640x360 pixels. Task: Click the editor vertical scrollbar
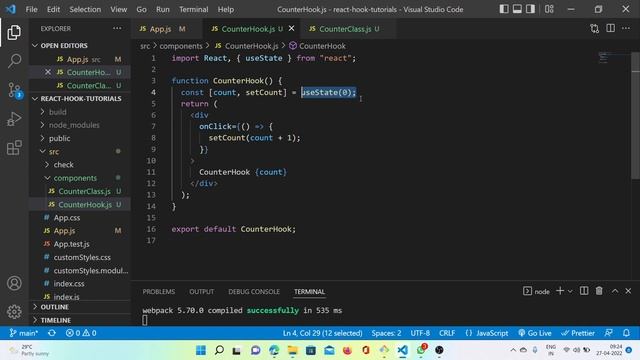[x=636, y=116]
